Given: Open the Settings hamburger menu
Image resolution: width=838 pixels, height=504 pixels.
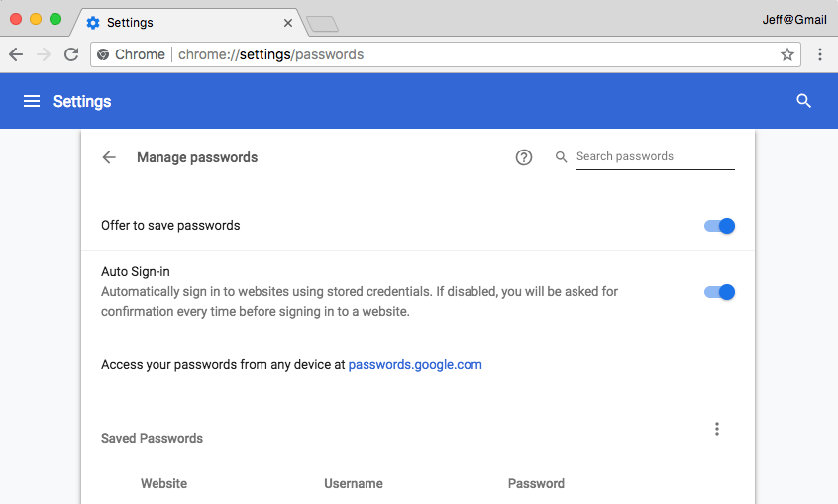Looking at the screenshot, I should 32,101.
